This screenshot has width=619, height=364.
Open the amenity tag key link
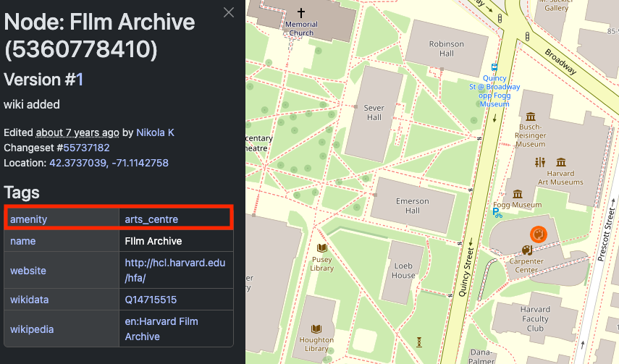point(29,219)
